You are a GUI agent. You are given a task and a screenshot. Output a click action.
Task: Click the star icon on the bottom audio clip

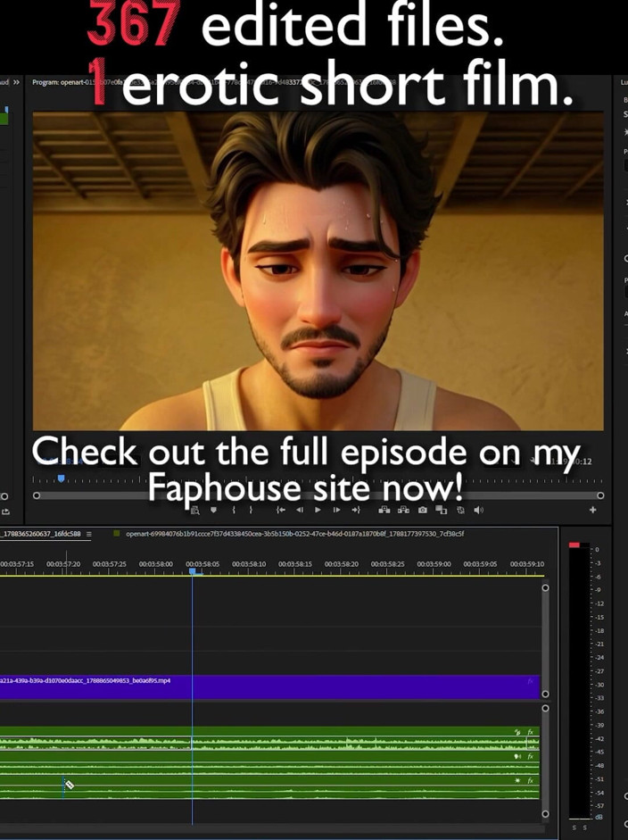pyautogui.click(x=517, y=780)
